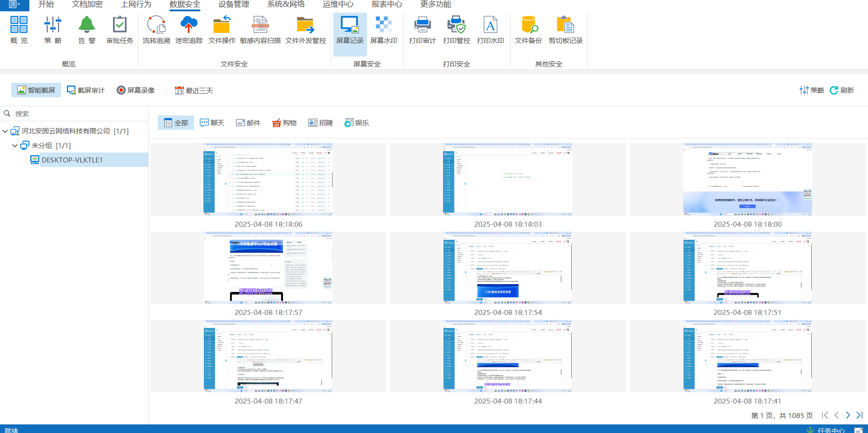This screenshot has width=868, height=433.
Task: Collapse the 河北安固云网络科技有限公司 tree node
Action: click(5, 131)
